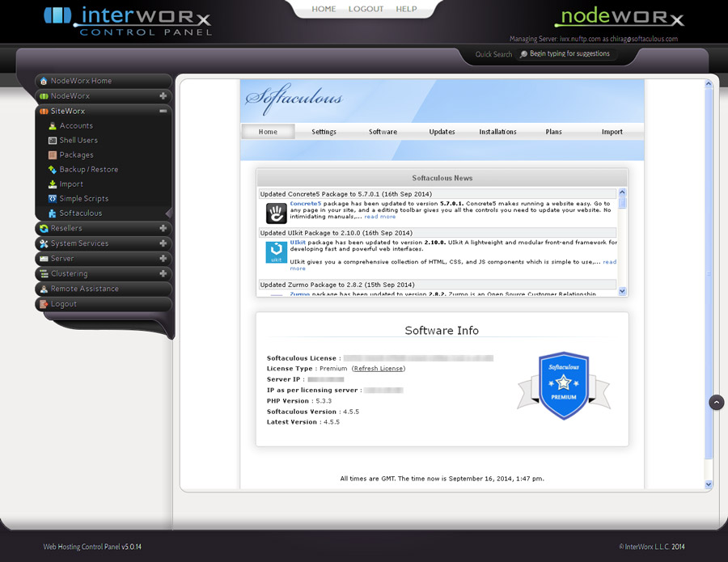Screen dimensions: 728x562
Task: Click the Simple Scripts icon
Action: click(53, 199)
